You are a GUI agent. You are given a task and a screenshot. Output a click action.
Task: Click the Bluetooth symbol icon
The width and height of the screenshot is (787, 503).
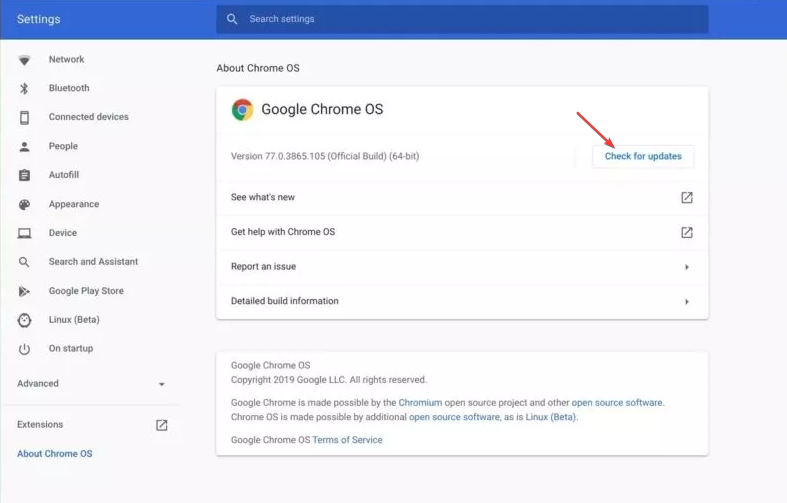24,89
